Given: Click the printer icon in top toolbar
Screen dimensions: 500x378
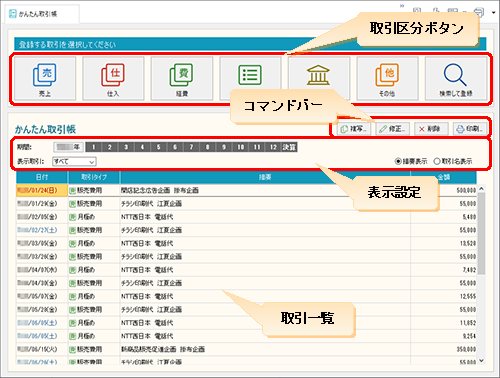Looking at the screenshot, I should (x=479, y=12).
